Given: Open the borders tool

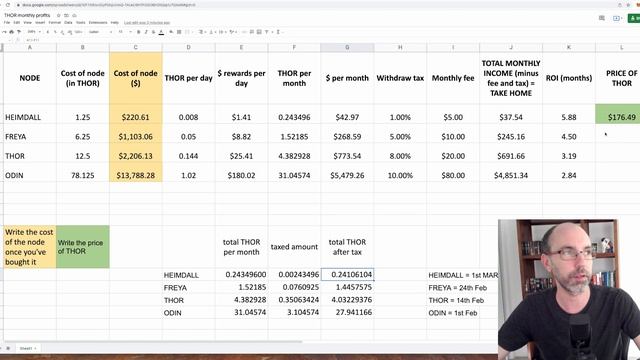Looking at the screenshot, I should [x=179, y=32].
